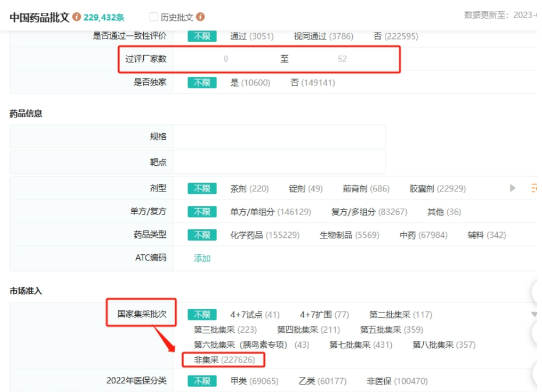Filter by 乙类 (60177)
The width and height of the screenshot is (542, 392).
(x=323, y=381)
